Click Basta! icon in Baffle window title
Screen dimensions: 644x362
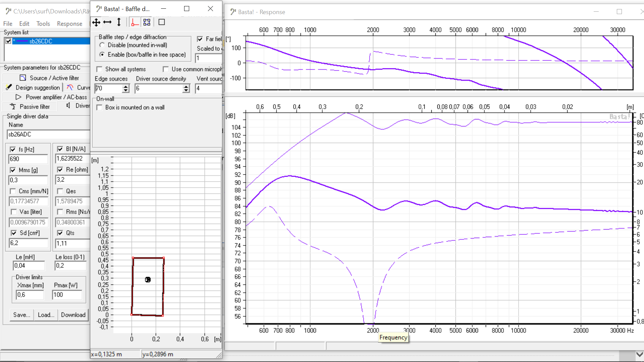[99, 9]
